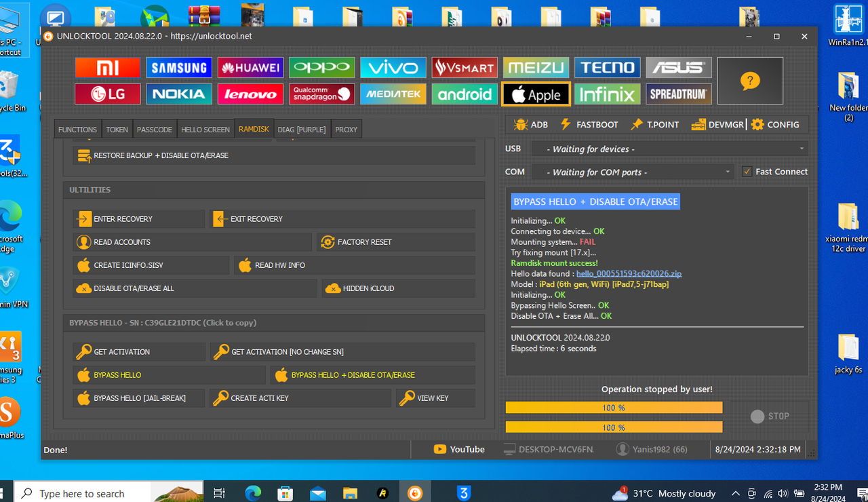Select the Tecno brand logo
This screenshot has height=502, width=868.
click(x=608, y=67)
